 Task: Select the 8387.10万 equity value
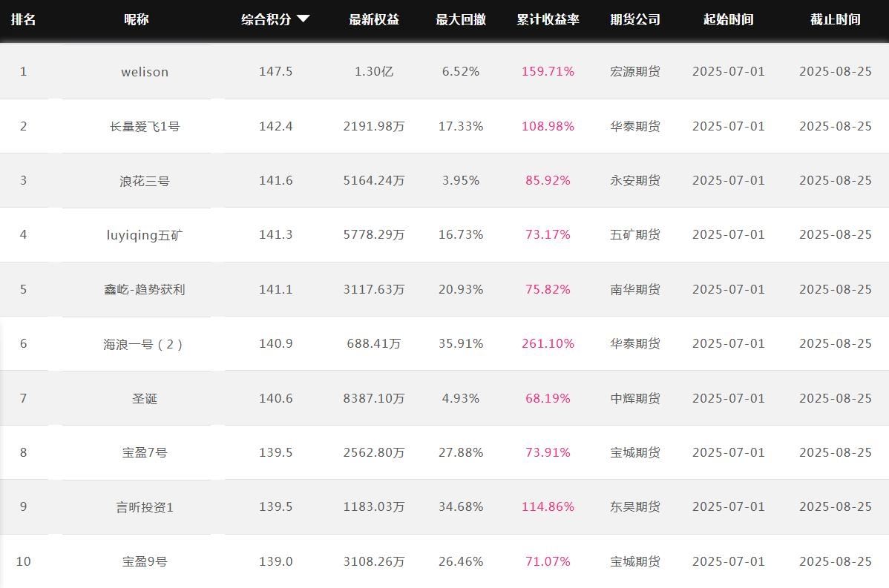(x=373, y=398)
